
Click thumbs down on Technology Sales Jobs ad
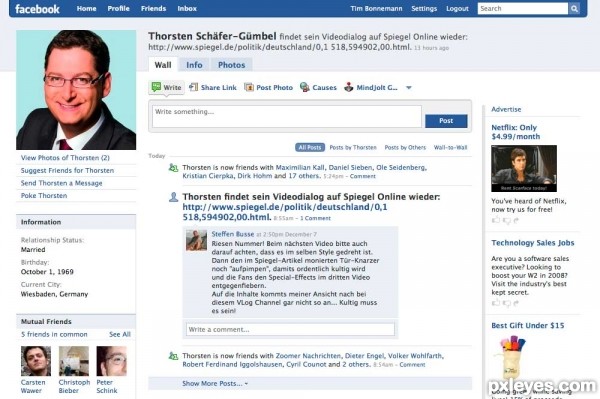(506, 303)
